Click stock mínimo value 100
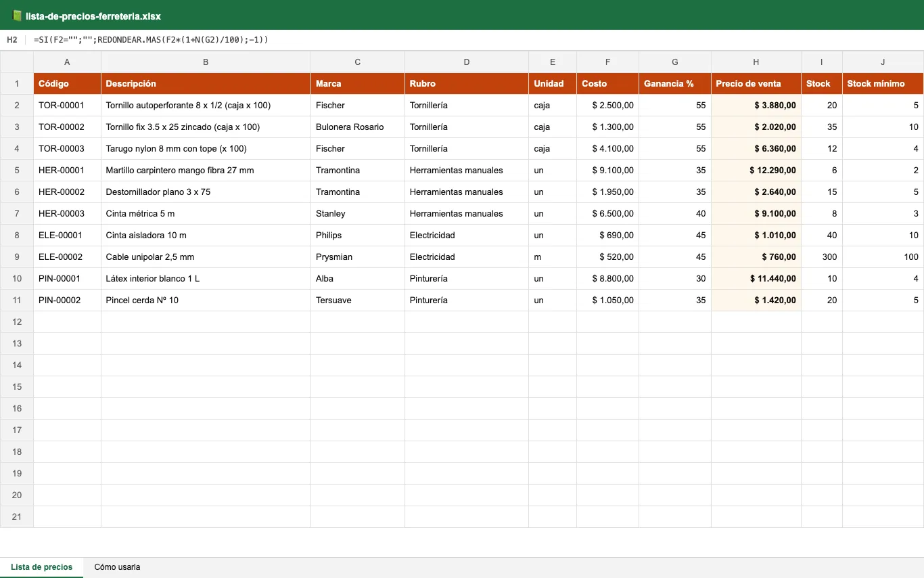The image size is (924, 578). (883, 257)
